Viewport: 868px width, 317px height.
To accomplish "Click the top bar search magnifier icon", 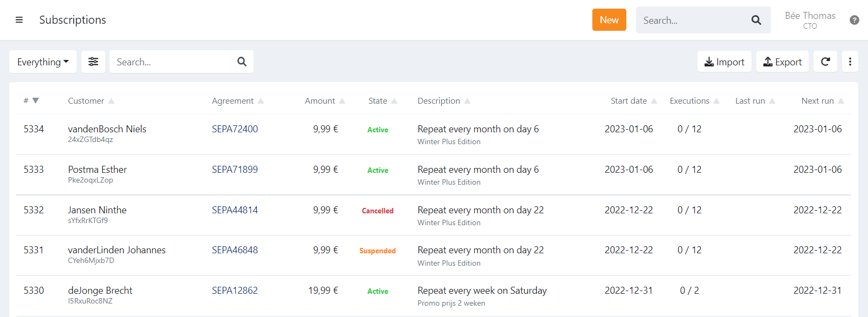I will click(x=756, y=20).
